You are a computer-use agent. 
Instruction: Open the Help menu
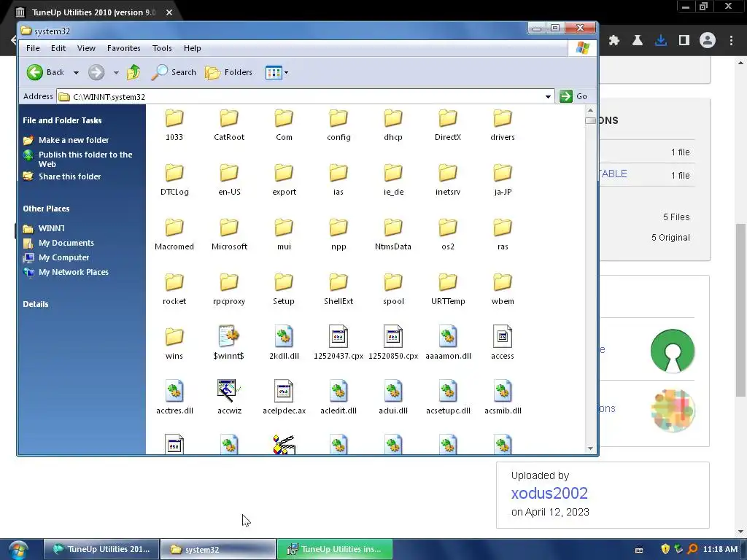192,48
